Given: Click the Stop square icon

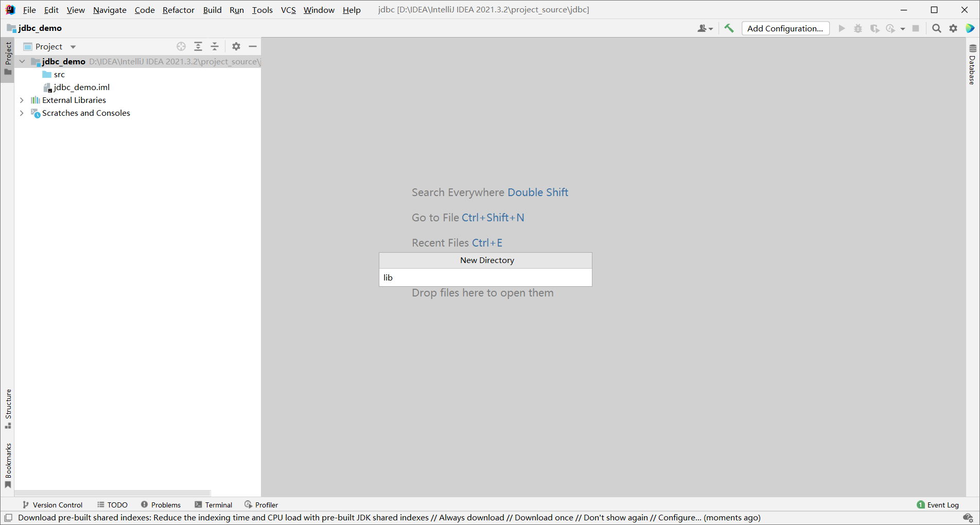Looking at the screenshot, I should tap(916, 28).
